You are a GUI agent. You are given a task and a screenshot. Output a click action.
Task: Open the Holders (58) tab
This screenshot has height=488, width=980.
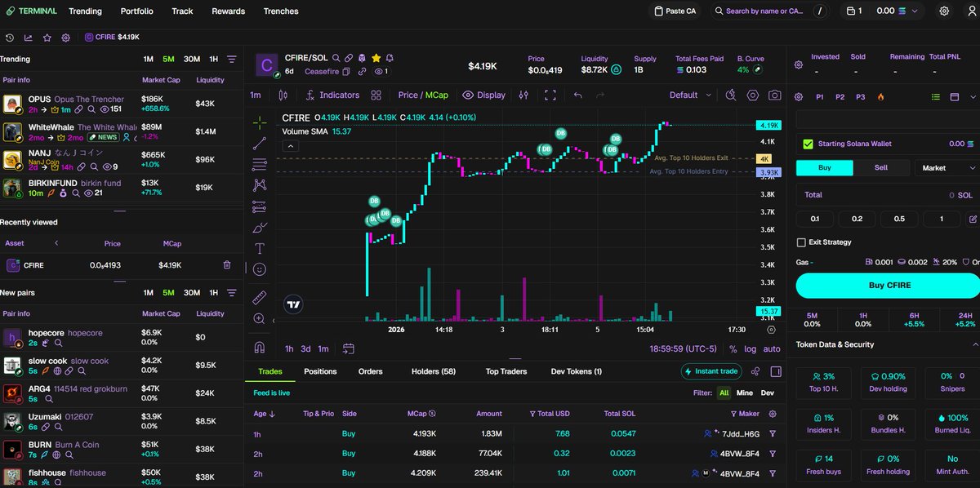pos(433,371)
